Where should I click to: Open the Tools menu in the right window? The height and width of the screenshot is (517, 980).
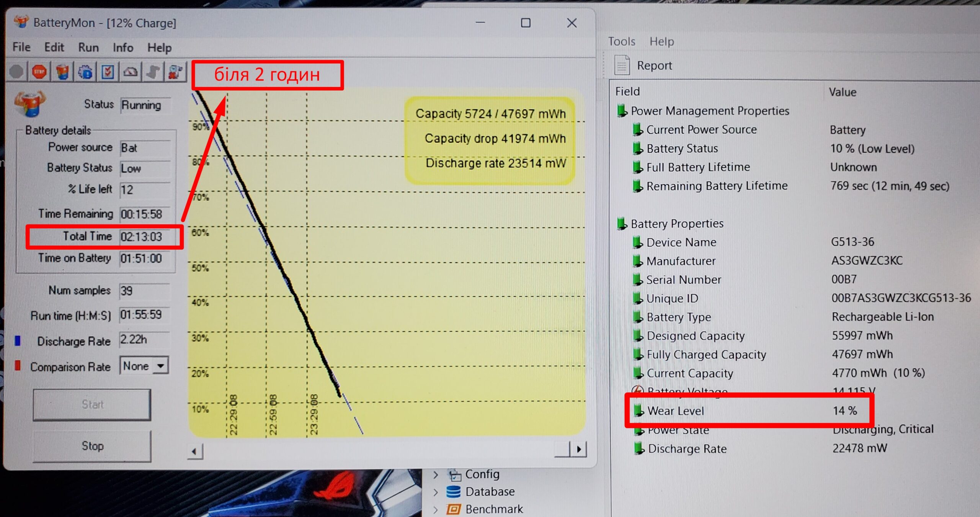click(x=621, y=41)
